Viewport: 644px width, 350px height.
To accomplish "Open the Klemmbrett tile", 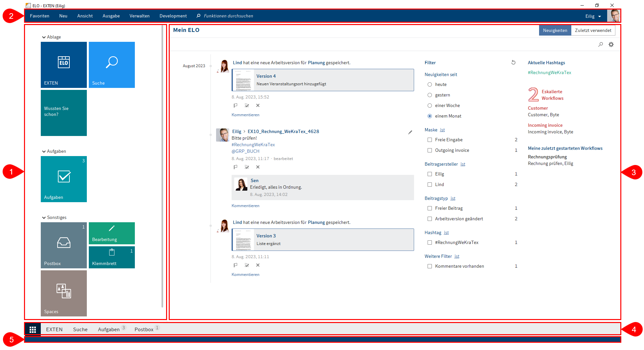I will click(111, 257).
